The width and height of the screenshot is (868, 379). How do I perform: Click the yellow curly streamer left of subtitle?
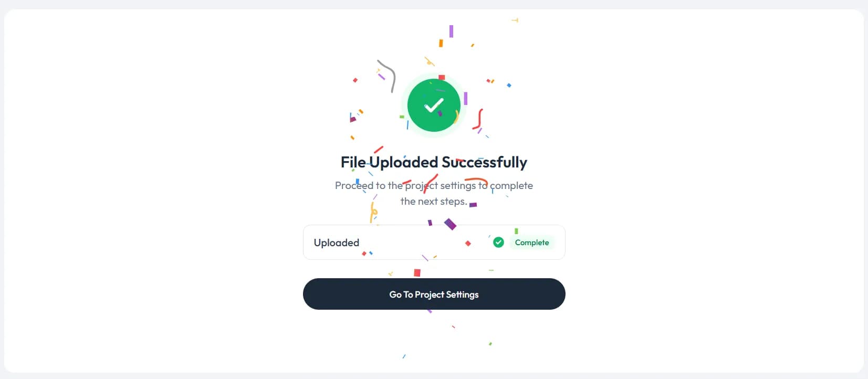(373, 212)
